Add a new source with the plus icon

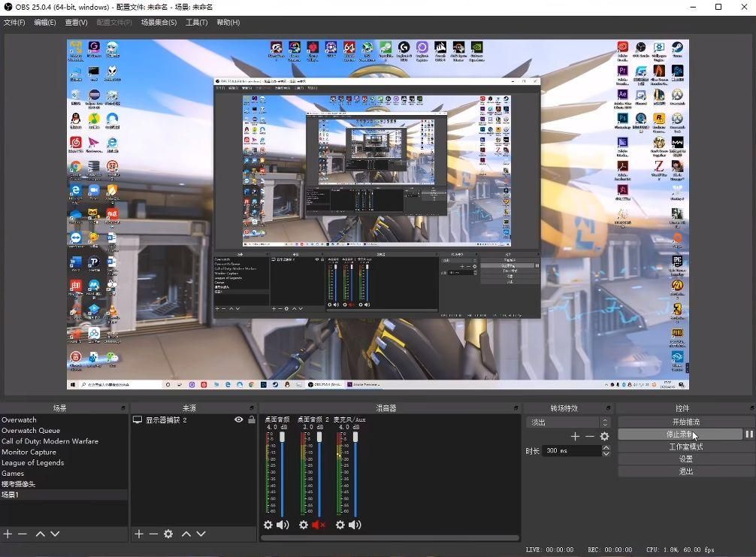[139, 534]
